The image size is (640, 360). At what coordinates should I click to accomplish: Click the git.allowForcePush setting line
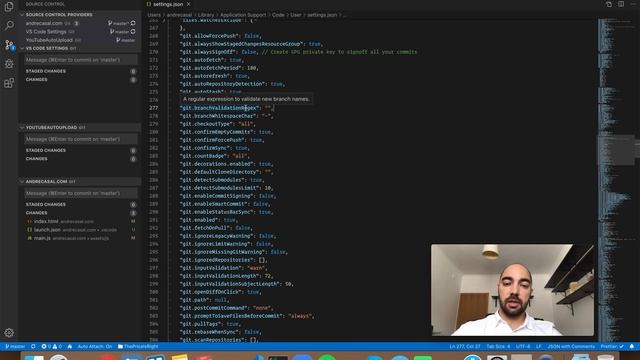point(220,36)
